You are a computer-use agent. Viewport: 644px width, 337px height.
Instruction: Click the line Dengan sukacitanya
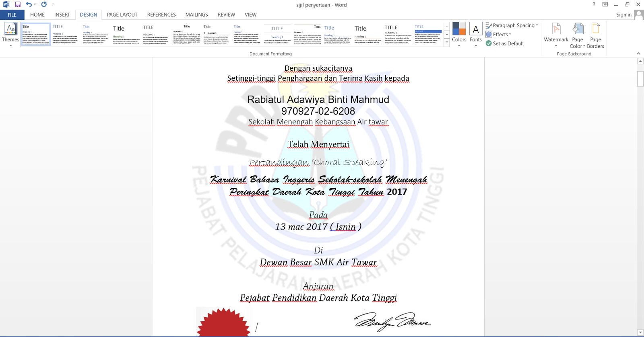pyautogui.click(x=318, y=68)
